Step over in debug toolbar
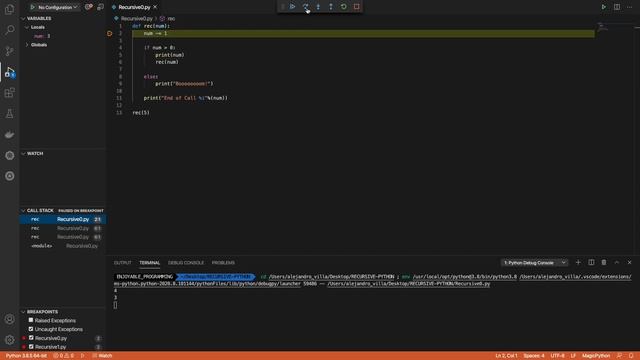This screenshot has width=640, height=360. click(x=305, y=7)
